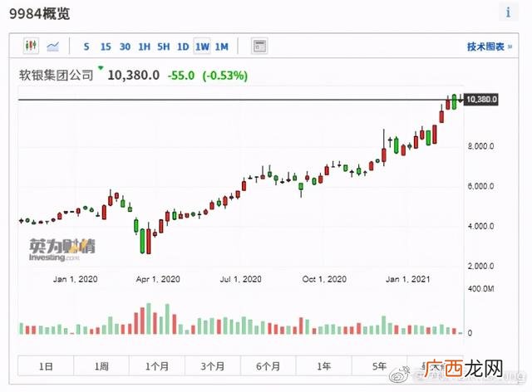The image size is (532, 392).
Task: Click the 400.0M volume axis label
Action: (x=480, y=289)
